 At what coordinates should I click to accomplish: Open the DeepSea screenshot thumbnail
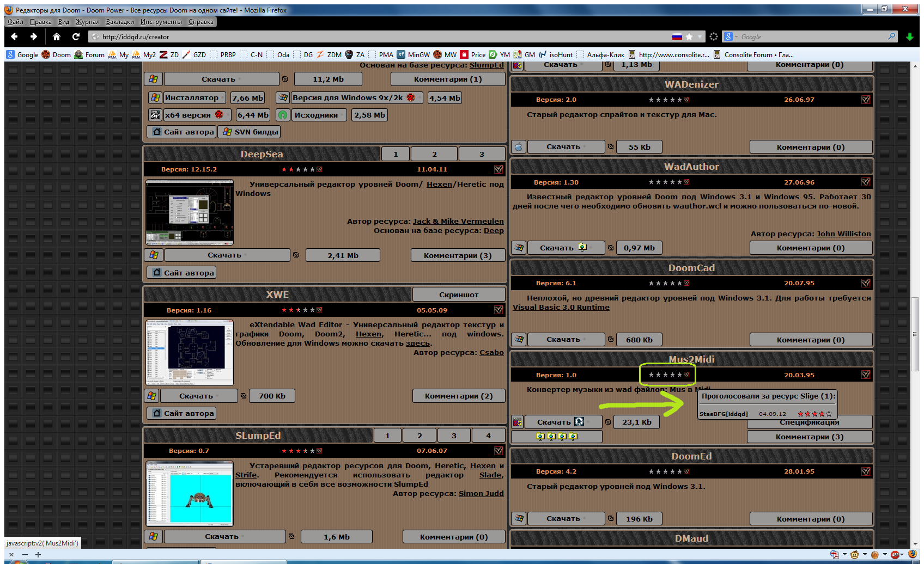pos(190,212)
